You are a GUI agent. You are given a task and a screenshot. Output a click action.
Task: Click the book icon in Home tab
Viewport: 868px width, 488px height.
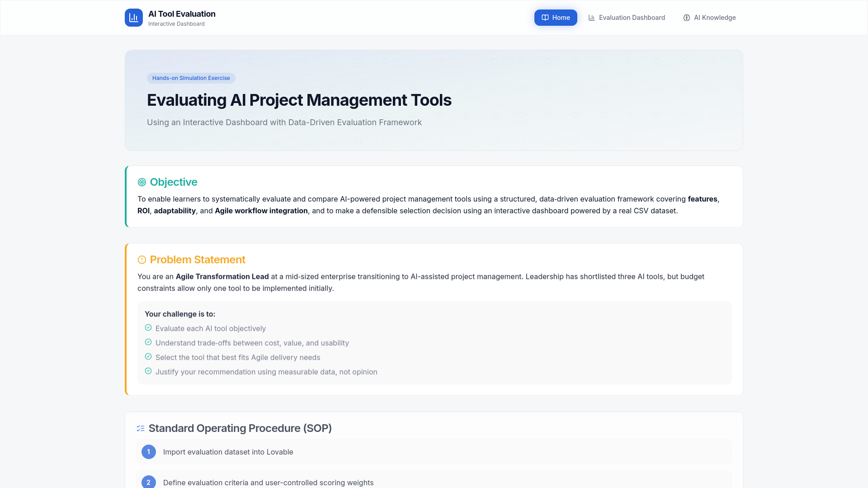coord(545,18)
